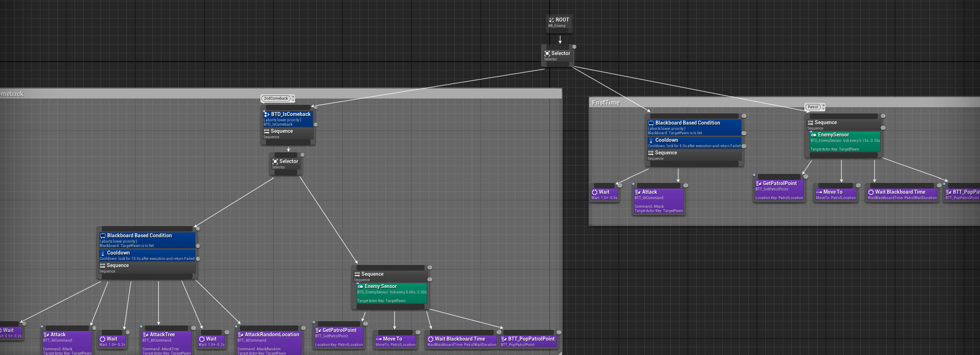Click the ROOT node icon

click(x=551, y=20)
